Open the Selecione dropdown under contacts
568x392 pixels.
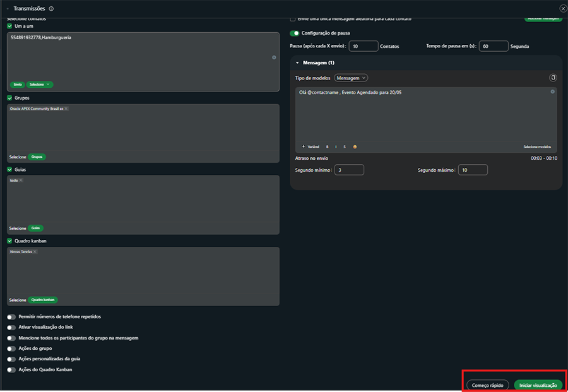click(x=40, y=84)
